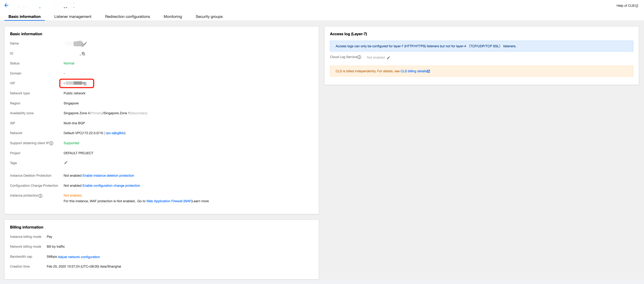Open the Listener management tab
644x284 pixels.
(73, 16)
